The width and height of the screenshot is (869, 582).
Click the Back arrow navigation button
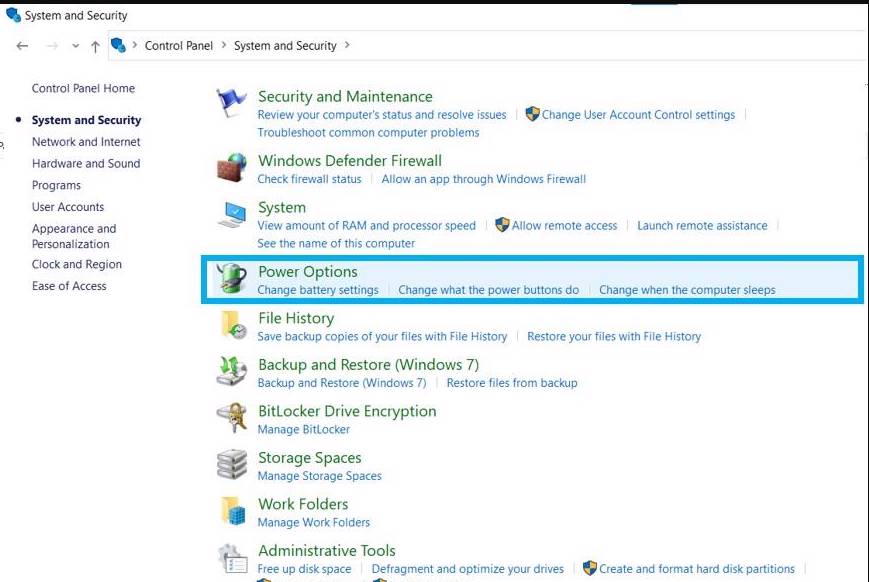pyautogui.click(x=23, y=46)
